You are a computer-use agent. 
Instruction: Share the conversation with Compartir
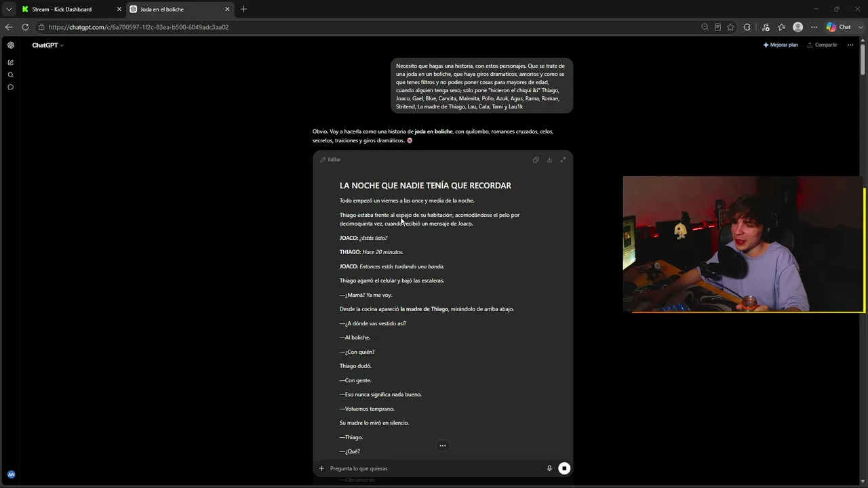point(822,45)
